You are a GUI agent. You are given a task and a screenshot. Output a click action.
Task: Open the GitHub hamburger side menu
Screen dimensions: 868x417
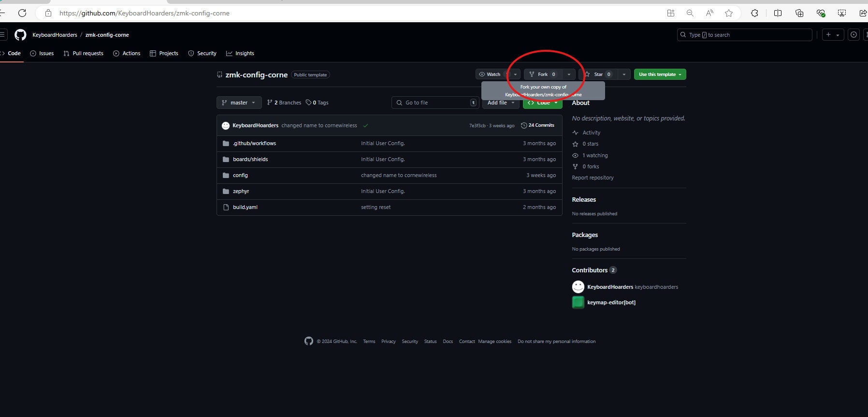click(x=3, y=35)
